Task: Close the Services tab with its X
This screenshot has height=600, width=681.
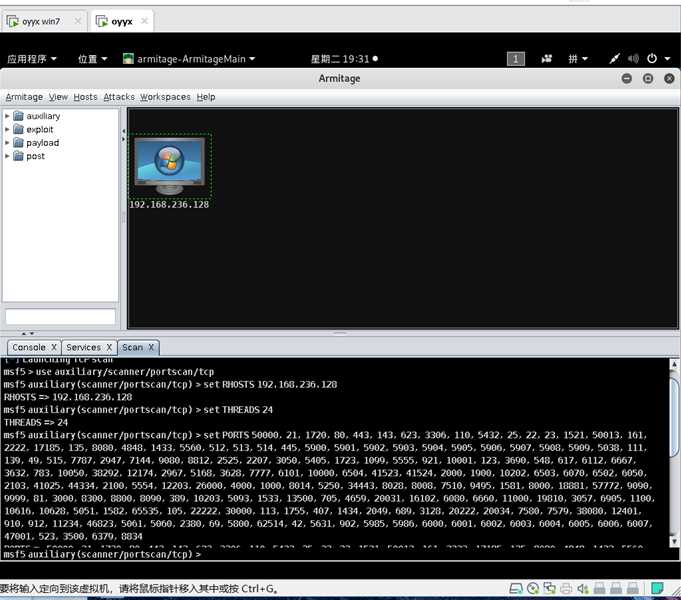Action: point(109,348)
